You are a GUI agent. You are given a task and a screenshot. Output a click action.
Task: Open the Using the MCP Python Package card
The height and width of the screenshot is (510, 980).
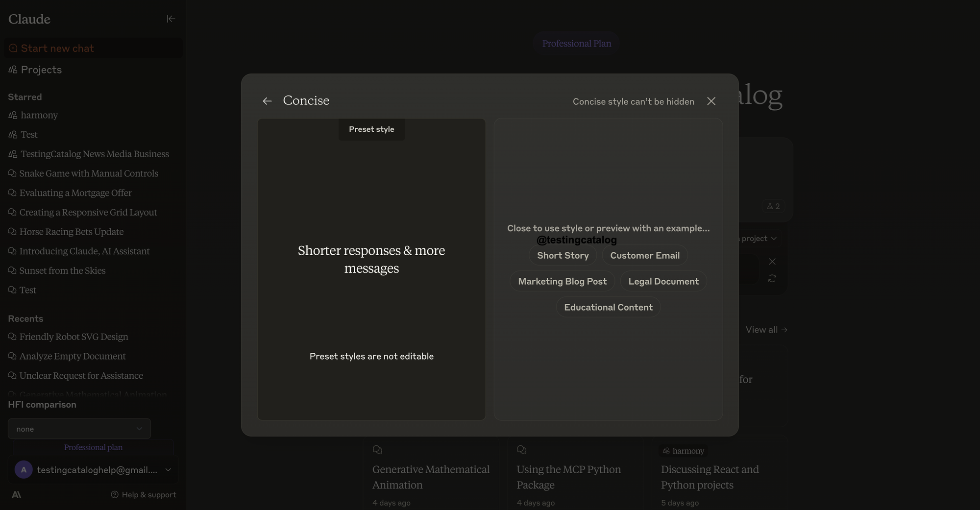coord(576,473)
